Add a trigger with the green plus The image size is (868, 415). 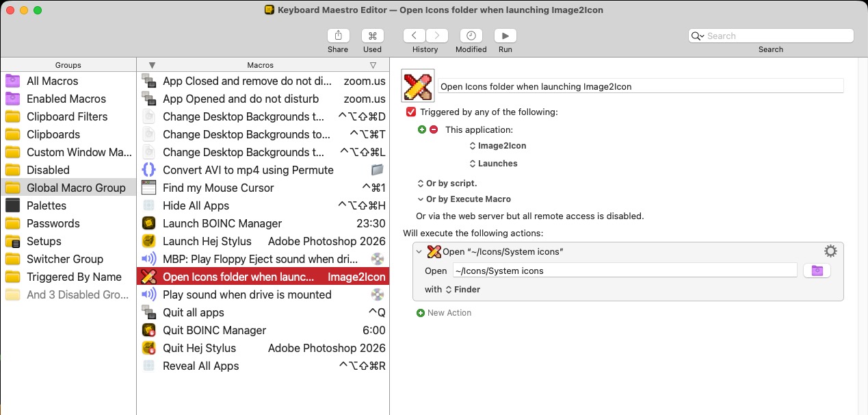click(x=422, y=129)
